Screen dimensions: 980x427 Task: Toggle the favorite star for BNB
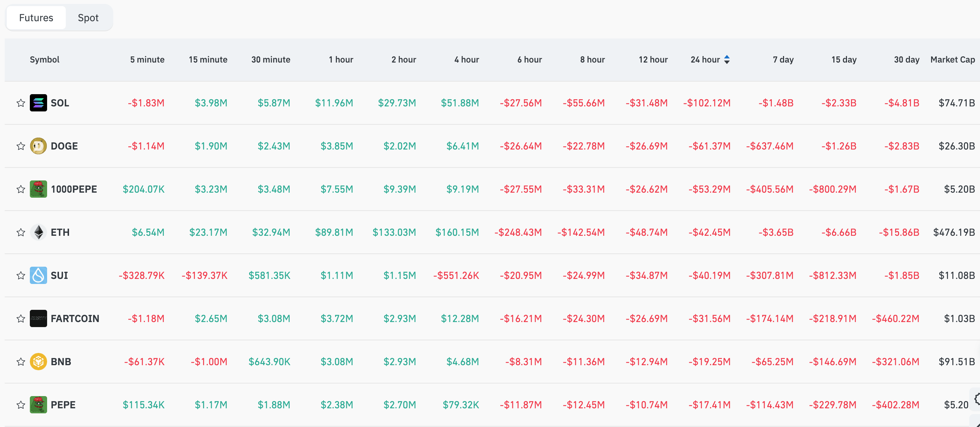click(20, 362)
